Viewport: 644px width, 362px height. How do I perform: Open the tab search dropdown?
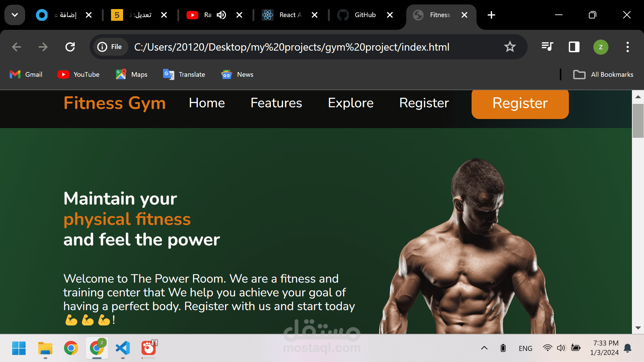coord(14,15)
